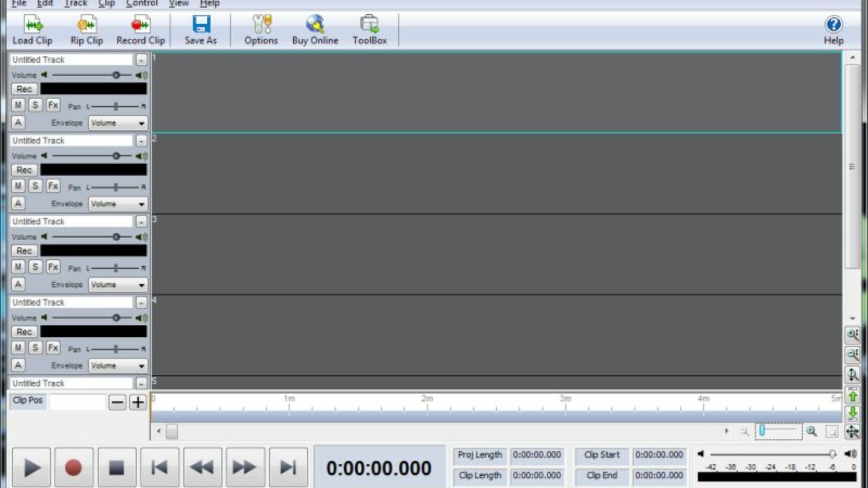Image resolution: width=868 pixels, height=488 pixels.
Task: Click the Load Clip toolbar icon
Action: point(33,25)
